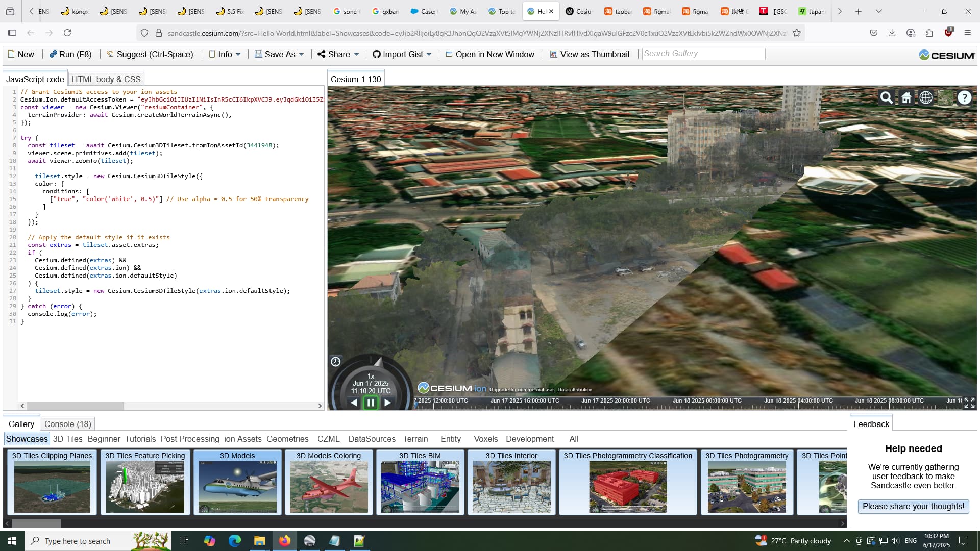980x551 pixels.
Task: Click code editor horizontal scrollbar
Action: coord(76,406)
